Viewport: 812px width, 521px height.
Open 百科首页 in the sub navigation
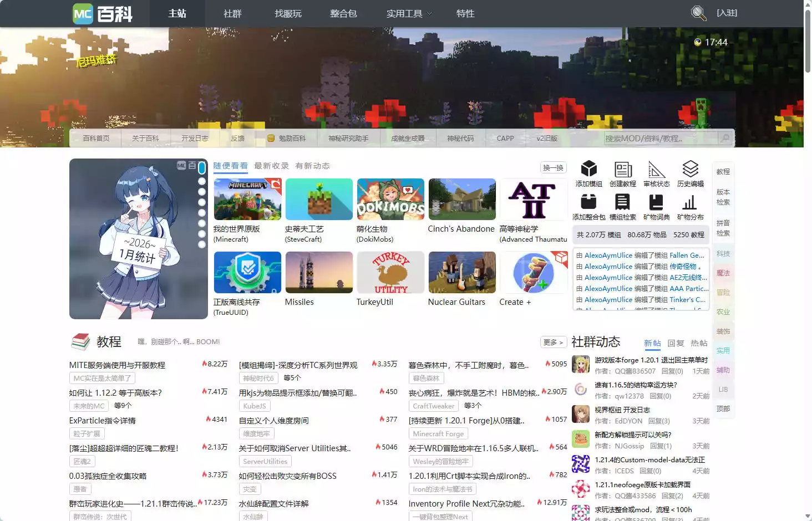[96, 139]
